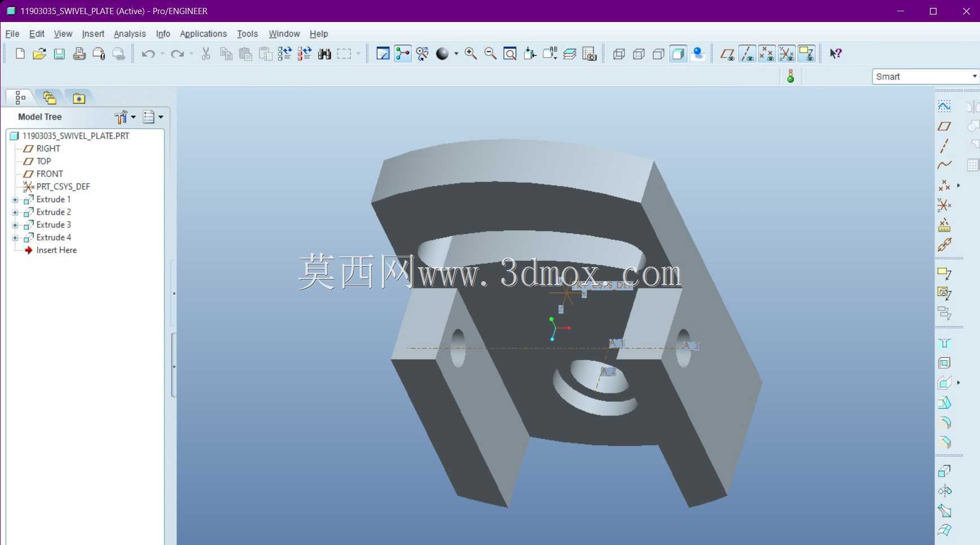Open the View Manager icon
The width and height of the screenshot is (980, 545).
pos(589,54)
